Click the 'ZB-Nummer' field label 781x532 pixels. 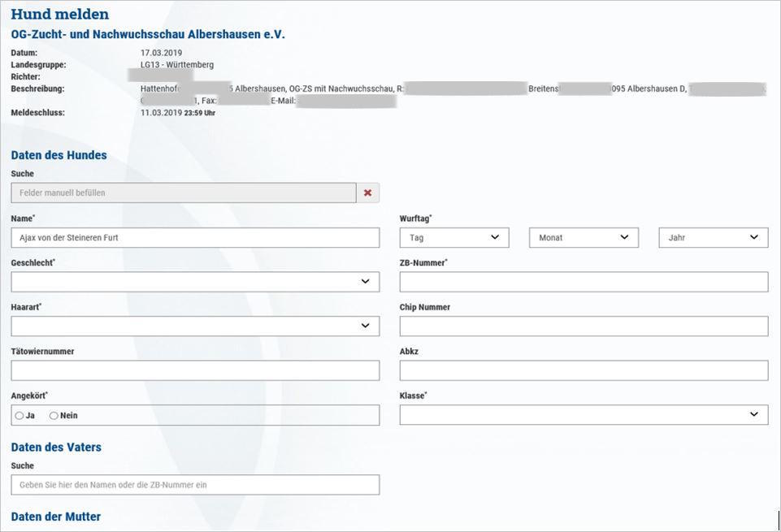tap(423, 263)
